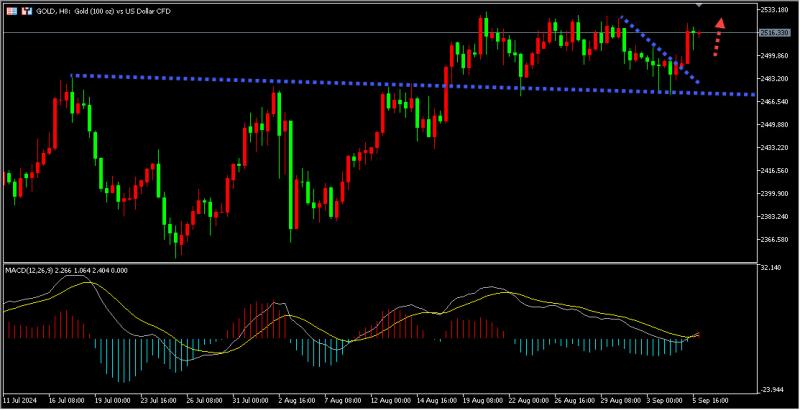Click the 2483.200 price scale value
The height and width of the screenshot is (410, 800).
tap(774, 79)
